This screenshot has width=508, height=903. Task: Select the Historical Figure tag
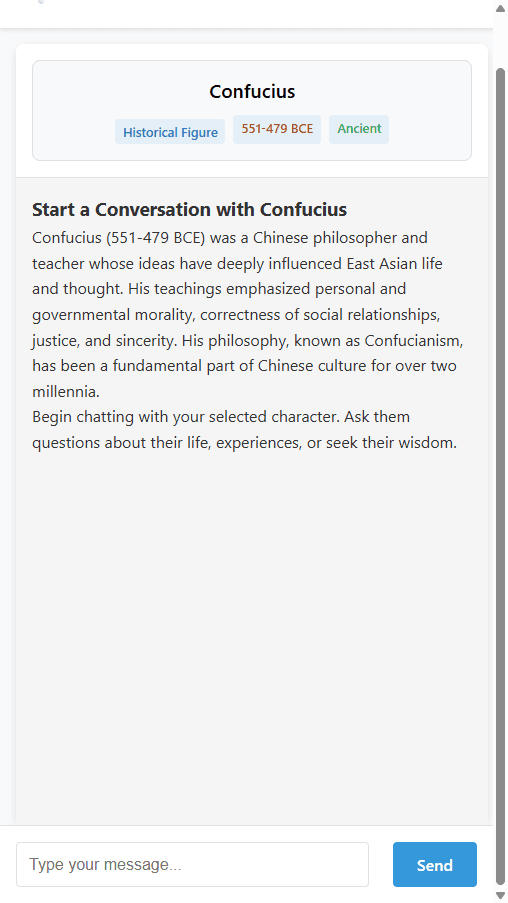170,132
